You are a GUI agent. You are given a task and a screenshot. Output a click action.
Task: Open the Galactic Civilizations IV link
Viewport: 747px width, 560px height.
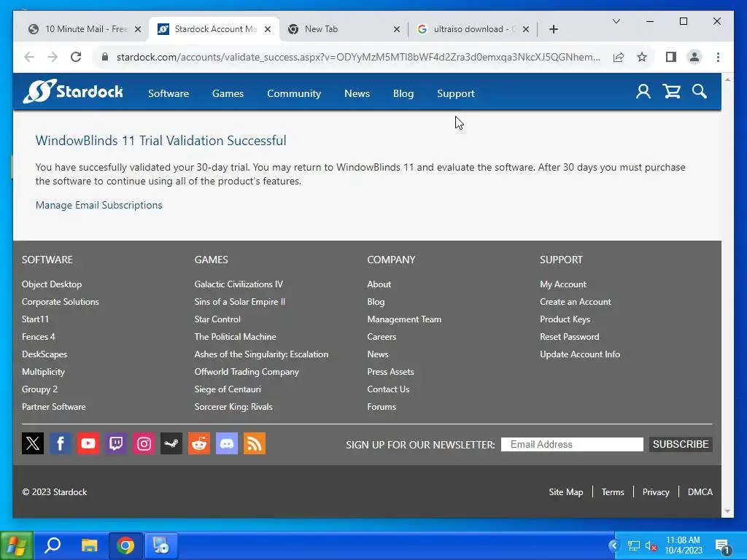click(x=239, y=284)
